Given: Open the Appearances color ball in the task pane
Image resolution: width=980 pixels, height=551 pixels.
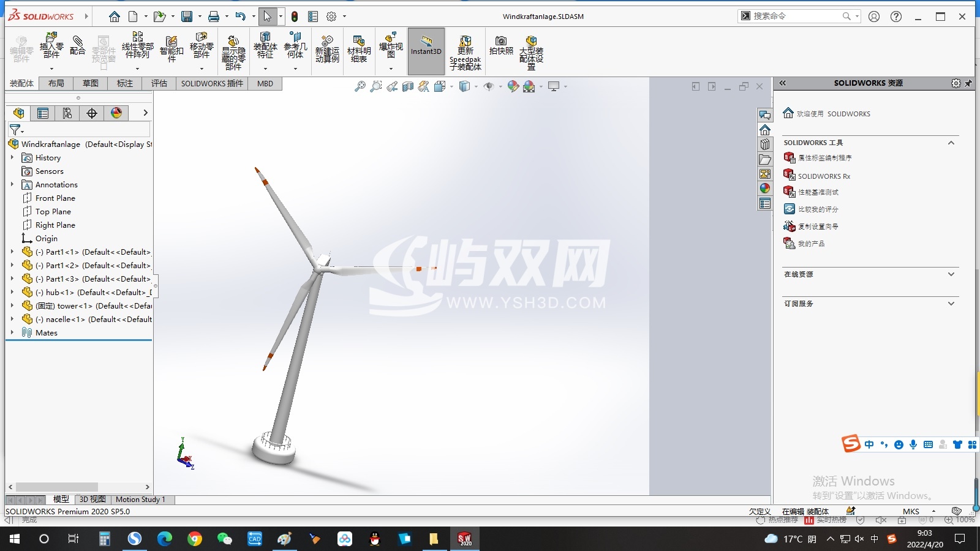Looking at the screenshot, I should (765, 189).
